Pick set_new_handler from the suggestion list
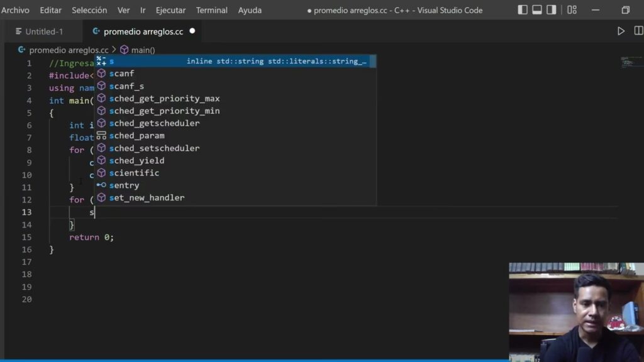 pos(147,197)
